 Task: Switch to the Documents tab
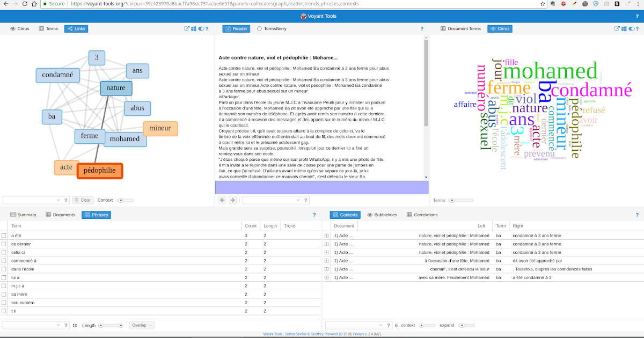(61, 215)
